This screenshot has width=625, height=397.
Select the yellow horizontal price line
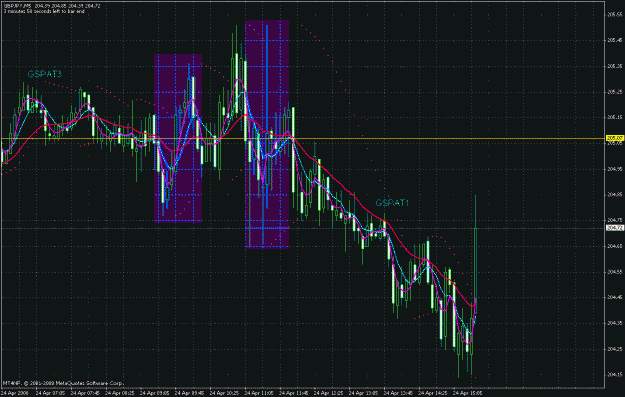click(x=303, y=139)
